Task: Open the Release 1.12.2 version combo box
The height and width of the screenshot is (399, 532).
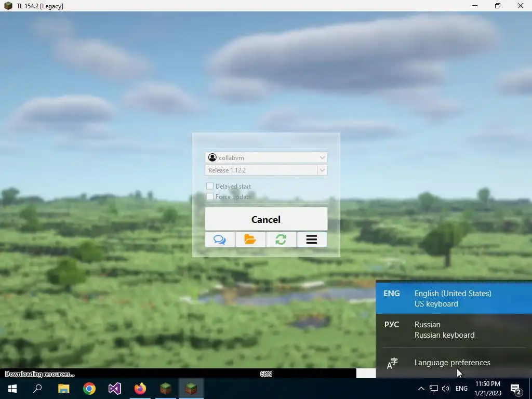Action: tap(267, 170)
